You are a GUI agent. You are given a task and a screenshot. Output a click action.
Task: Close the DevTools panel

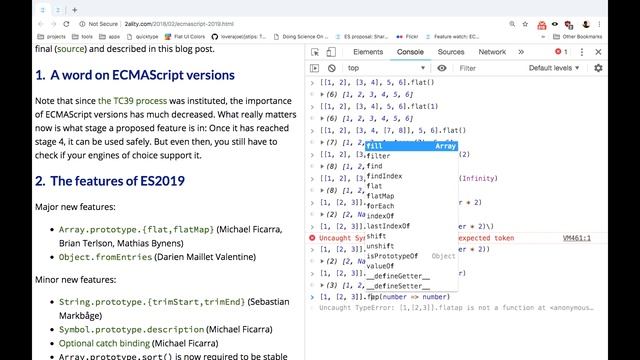pyautogui.click(x=598, y=52)
